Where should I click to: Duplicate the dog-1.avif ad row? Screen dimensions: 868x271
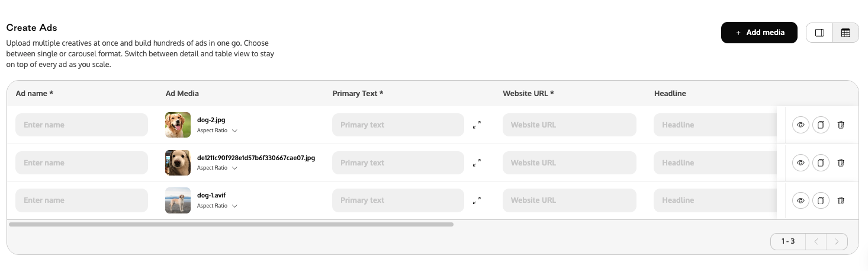(821, 200)
